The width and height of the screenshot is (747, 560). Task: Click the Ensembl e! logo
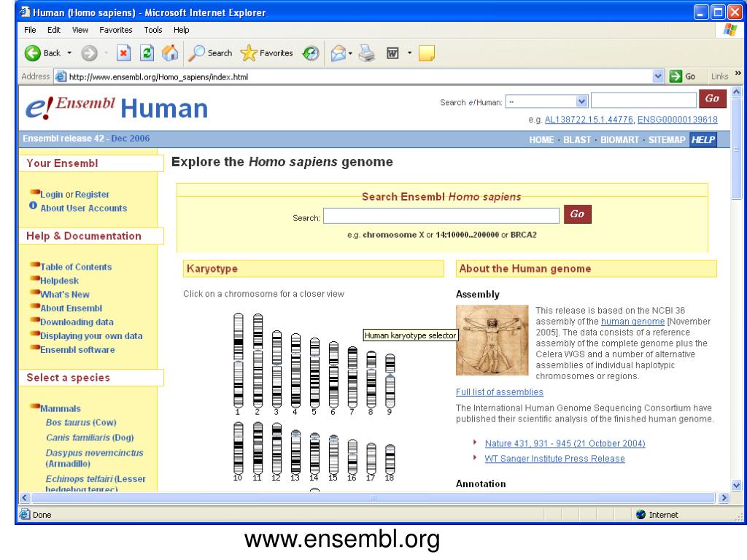click(71, 107)
